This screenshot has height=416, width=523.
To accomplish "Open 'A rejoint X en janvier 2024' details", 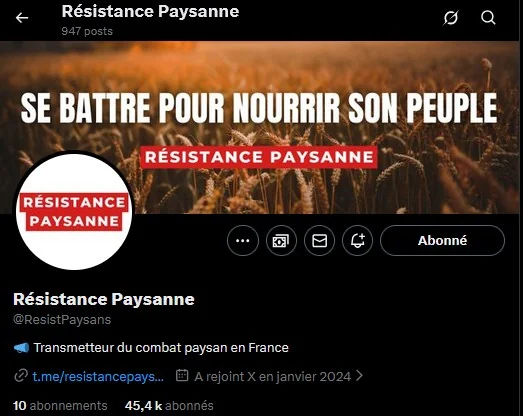I will pos(273,376).
